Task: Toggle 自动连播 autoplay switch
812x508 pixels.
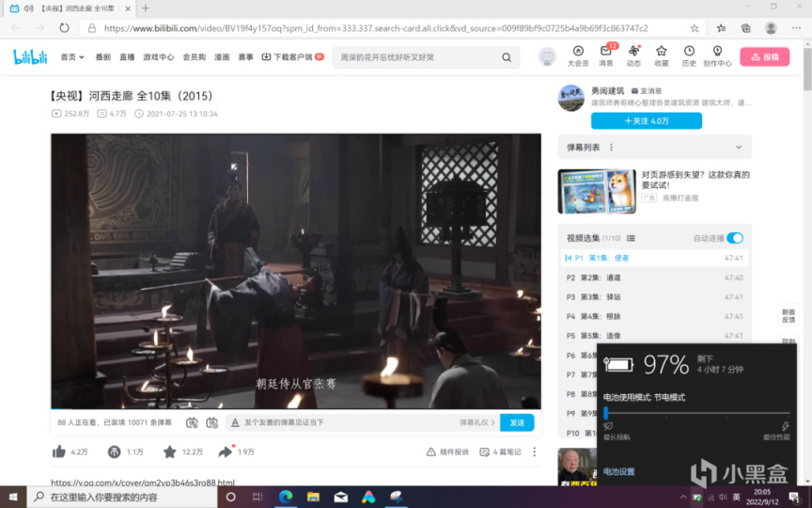Action: pos(735,238)
